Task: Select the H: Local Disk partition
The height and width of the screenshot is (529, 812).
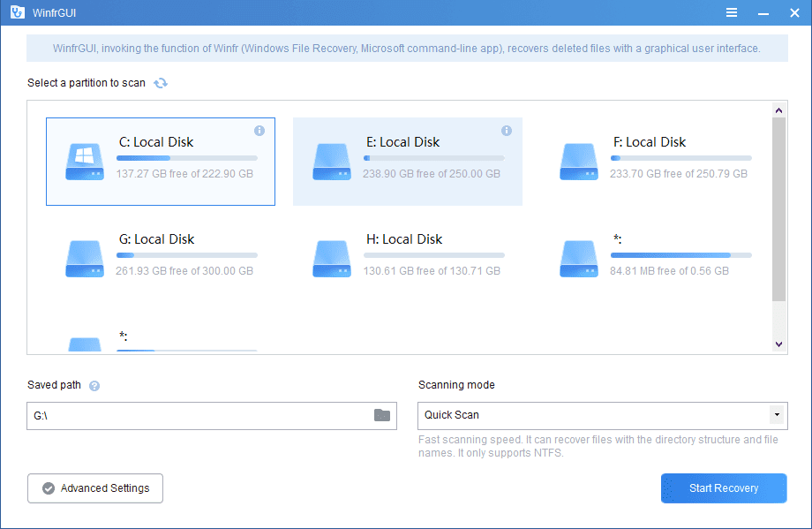Action: [408, 259]
